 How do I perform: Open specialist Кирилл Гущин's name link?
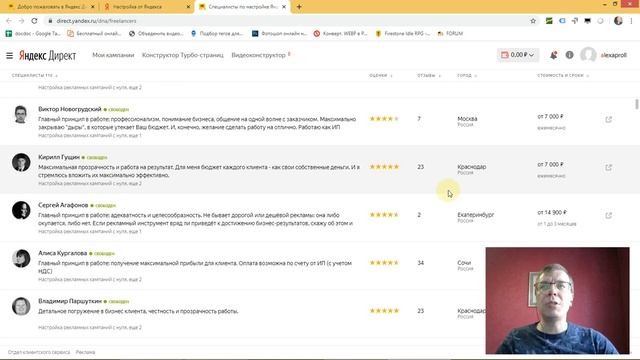[59, 157]
